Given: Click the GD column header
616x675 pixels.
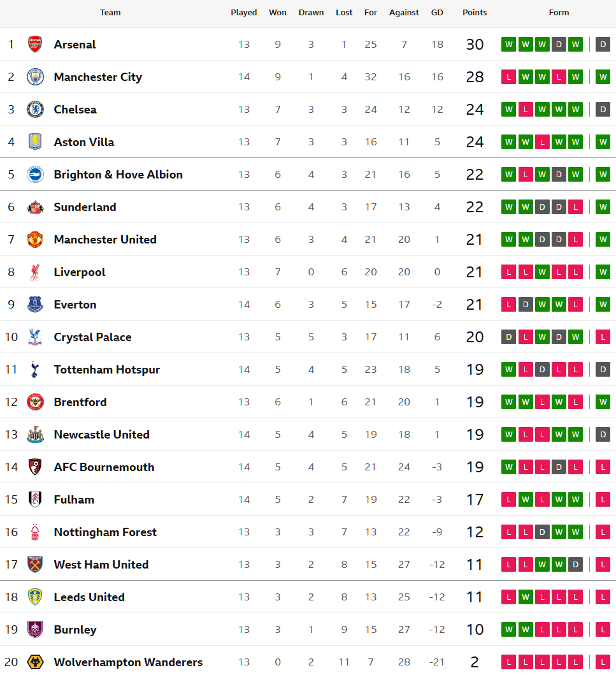Looking at the screenshot, I should (x=437, y=13).
